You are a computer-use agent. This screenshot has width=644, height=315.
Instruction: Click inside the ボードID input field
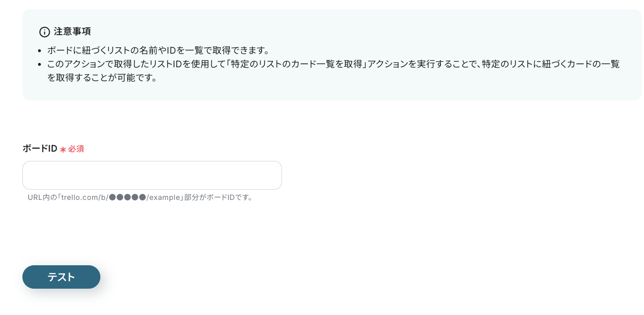tap(152, 175)
